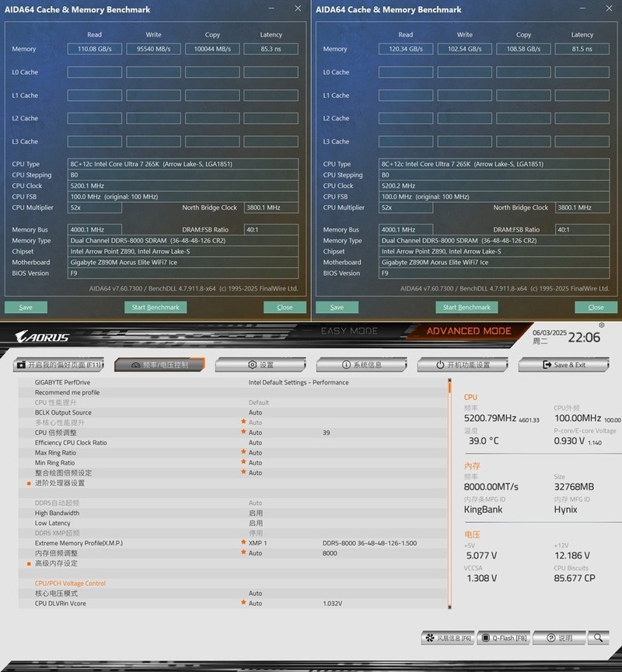Click Memory Latency 81.5 ns field

point(582,49)
